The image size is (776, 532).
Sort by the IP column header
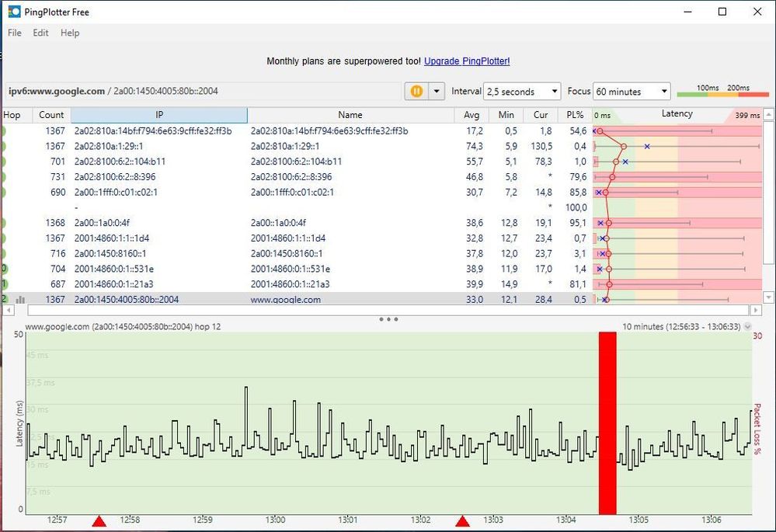pyautogui.click(x=159, y=115)
